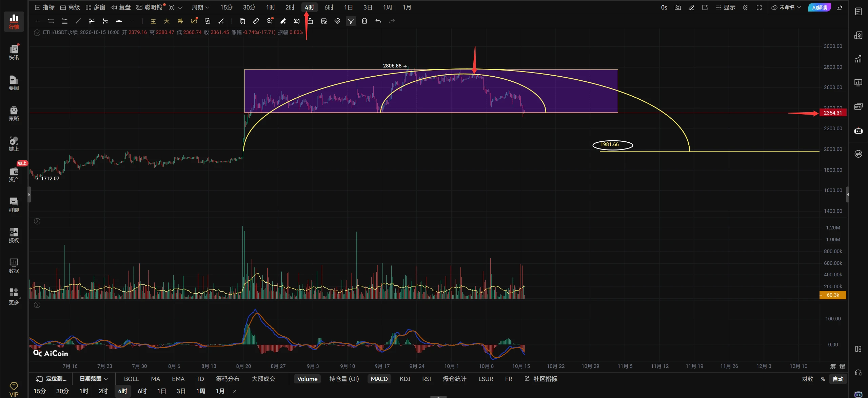Click the undo arrow icon
Image resolution: width=868 pixels, height=398 pixels.
click(x=378, y=21)
